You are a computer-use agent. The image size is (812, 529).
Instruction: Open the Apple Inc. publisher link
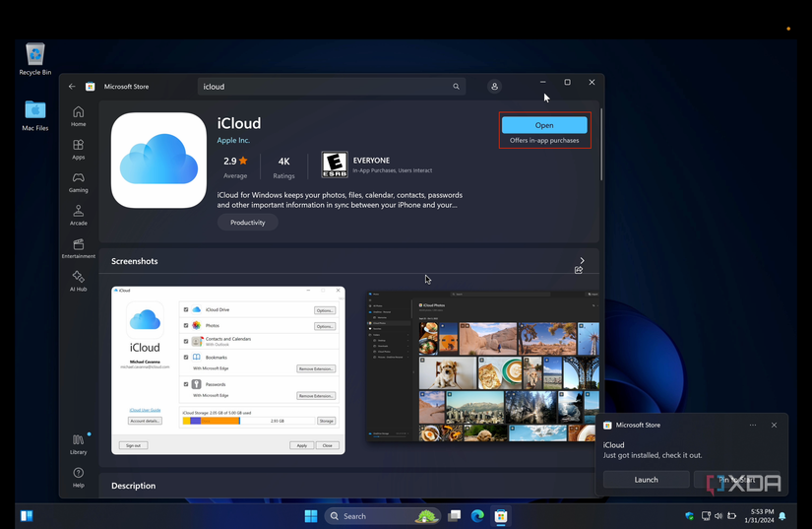click(x=233, y=141)
